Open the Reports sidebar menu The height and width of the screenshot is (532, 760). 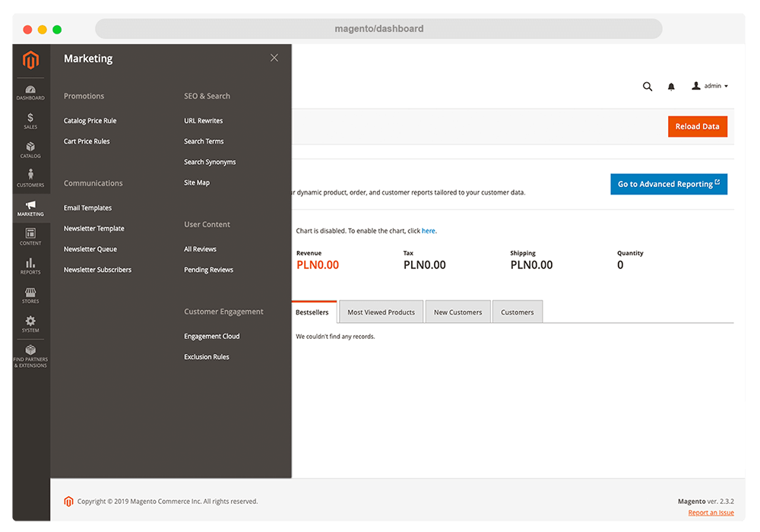click(x=30, y=266)
